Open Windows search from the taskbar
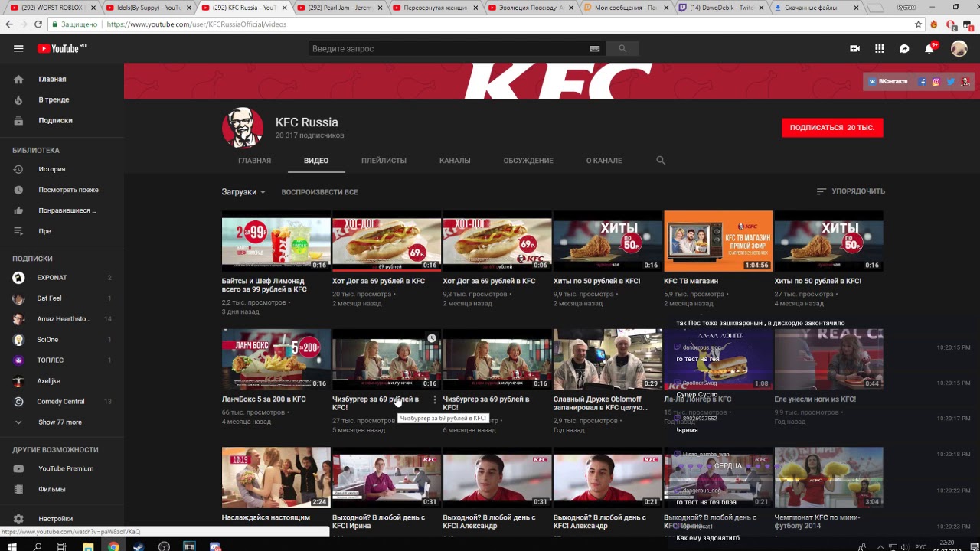980x551 pixels. [37, 546]
